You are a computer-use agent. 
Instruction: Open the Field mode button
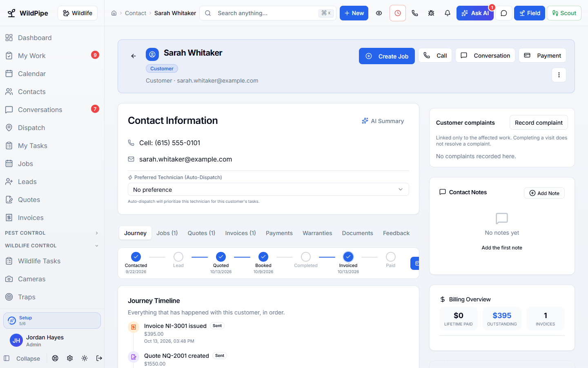pos(530,13)
